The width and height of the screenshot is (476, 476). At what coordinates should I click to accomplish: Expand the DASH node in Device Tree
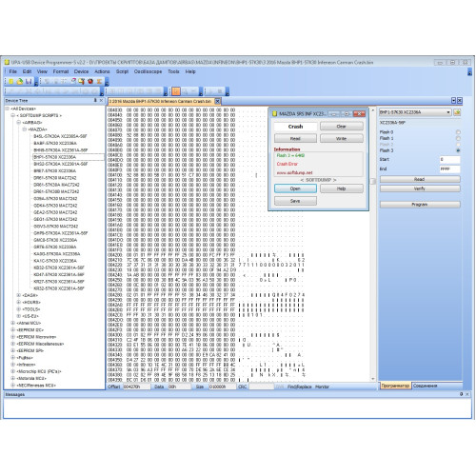point(18,295)
